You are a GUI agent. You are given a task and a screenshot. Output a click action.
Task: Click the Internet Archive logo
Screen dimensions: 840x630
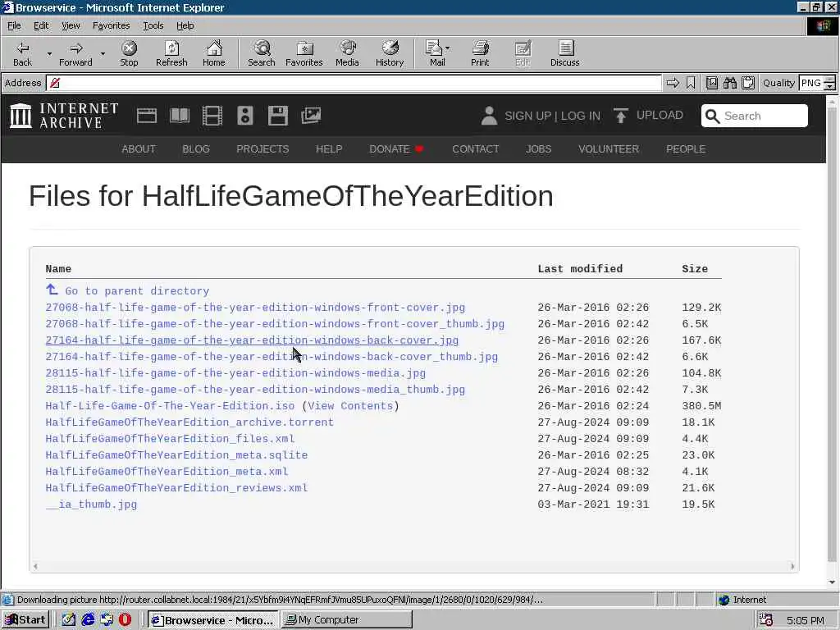(x=64, y=116)
